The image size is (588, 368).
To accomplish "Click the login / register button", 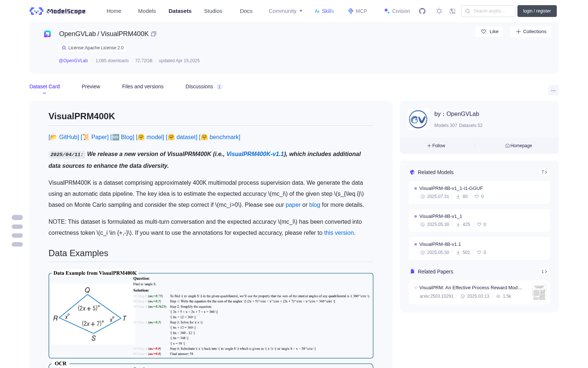I will coord(537,11).
